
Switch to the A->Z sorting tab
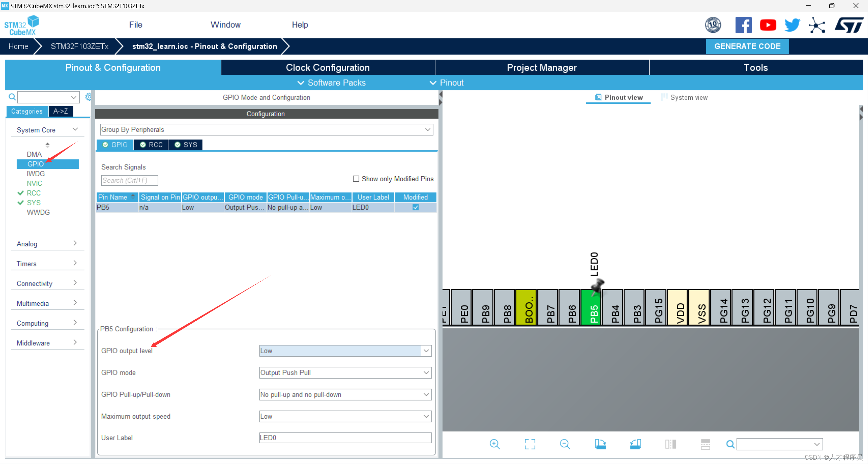pos(61,111)
